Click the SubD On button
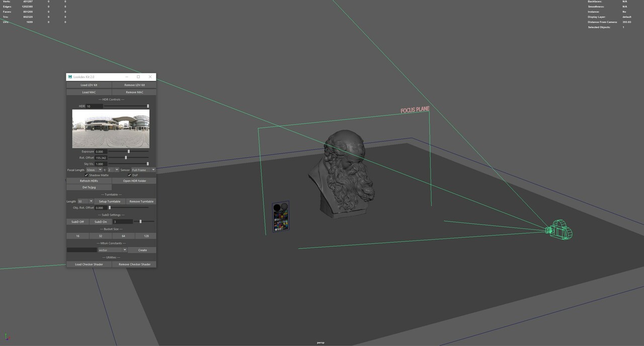Viewport: 644px width, 346px height. point(101,222)
